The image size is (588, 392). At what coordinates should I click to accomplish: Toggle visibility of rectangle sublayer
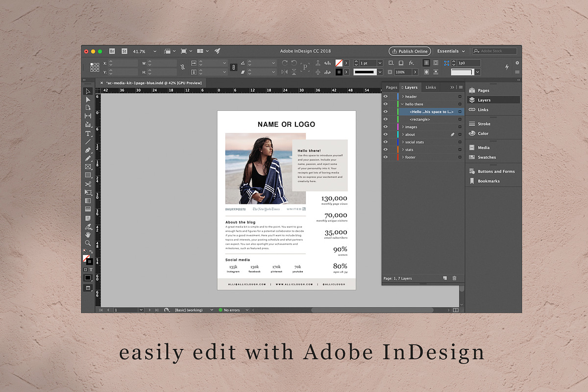point(386,119)
